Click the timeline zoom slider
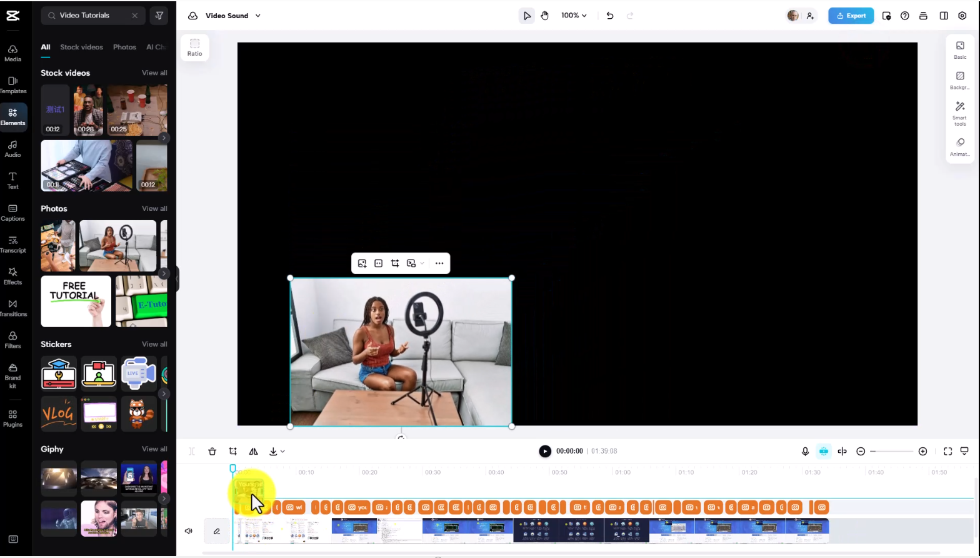Viewport: 980px width, 558px height. coord(892,452)
